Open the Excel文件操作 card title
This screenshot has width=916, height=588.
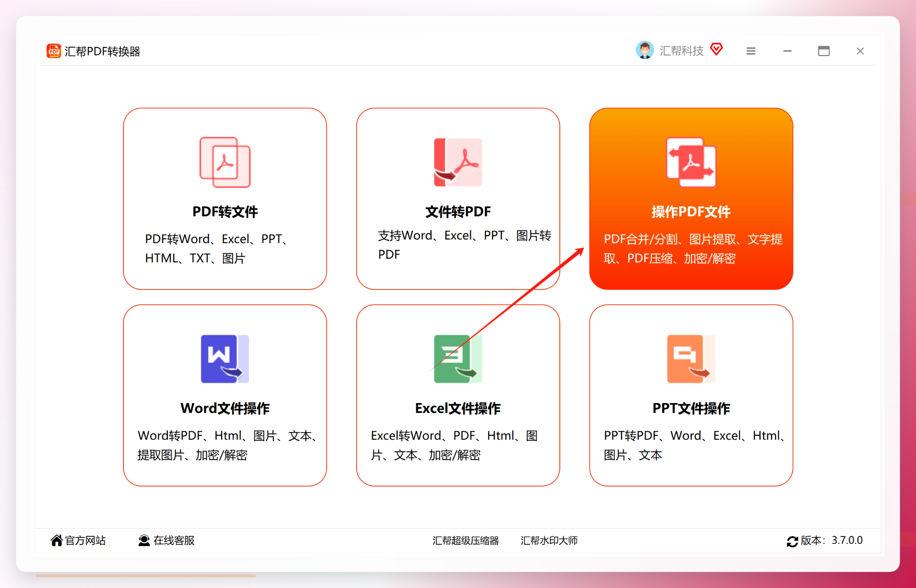[458, 408]
